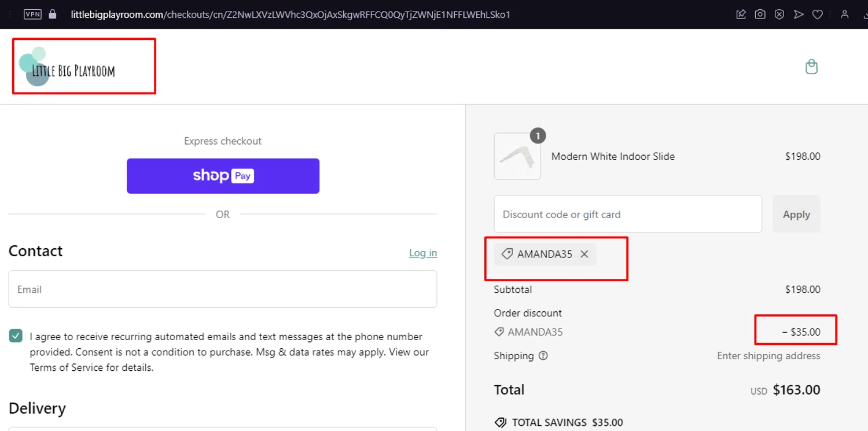Click the Apply discount button
Screen dimensions: 868x431
tap(796, 214)
